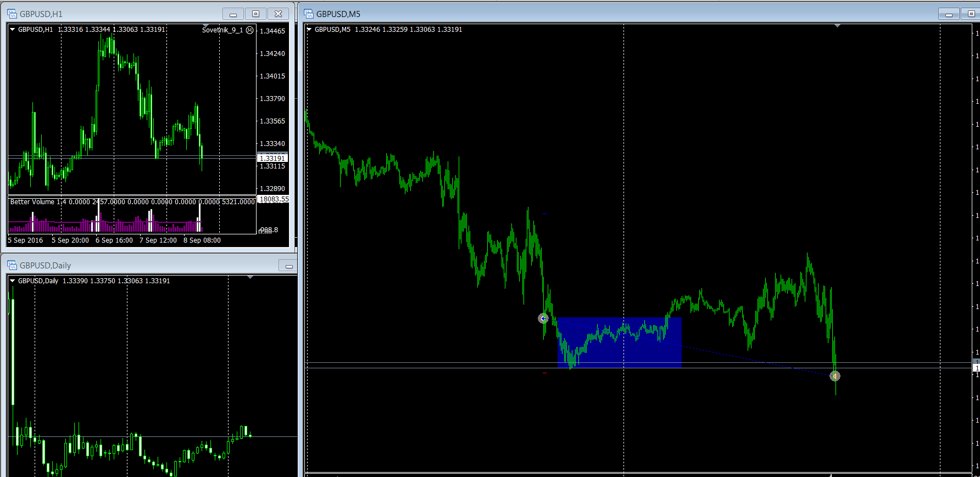Screen dimensions: 980x477
Task: Click the GBPUSD,Daily window title text
Action: coord(45,266)
